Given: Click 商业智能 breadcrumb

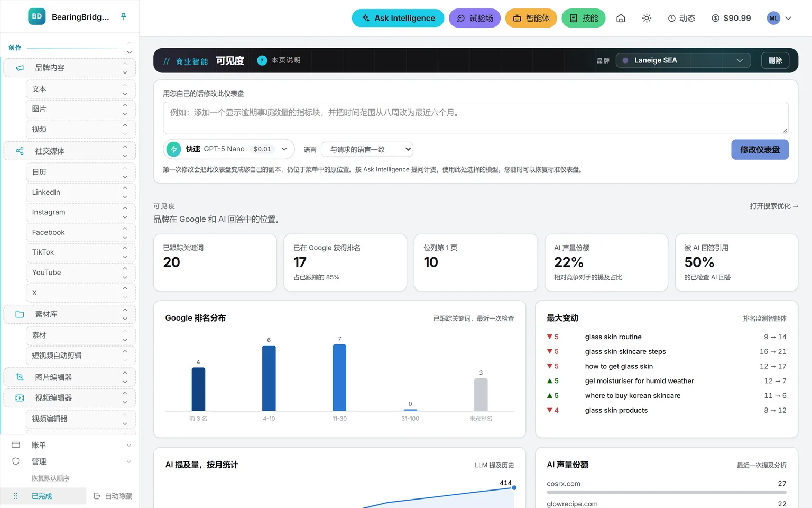Looking at the screenshot, I should [192, 61].
